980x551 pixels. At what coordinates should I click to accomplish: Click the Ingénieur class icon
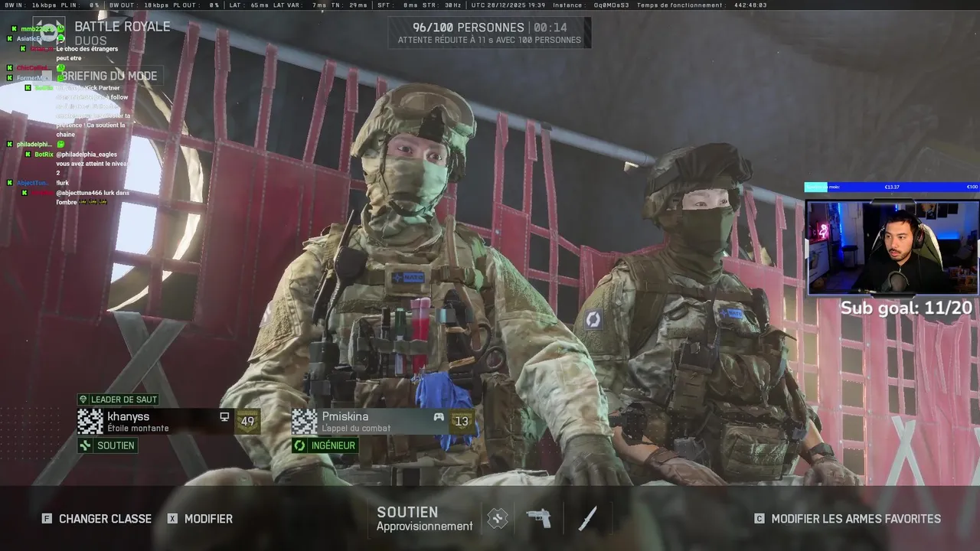(300, 445)
